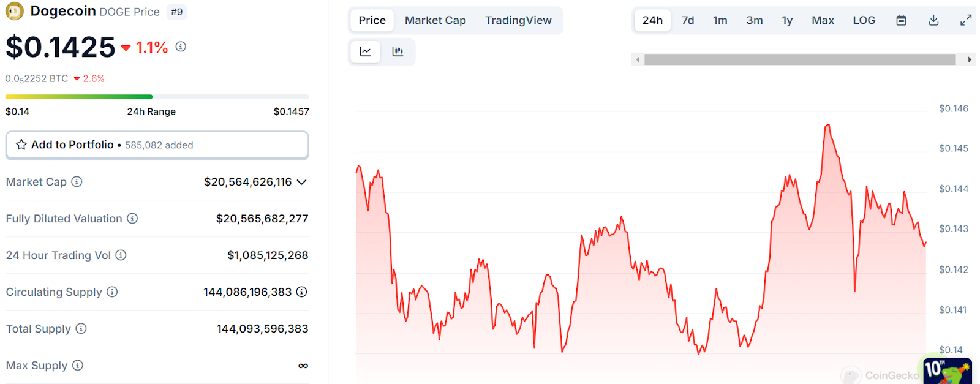This screenshot has width=980, height=384.
Task: Click the left arrow of chart scrollbar
Action: click(638, 59)
